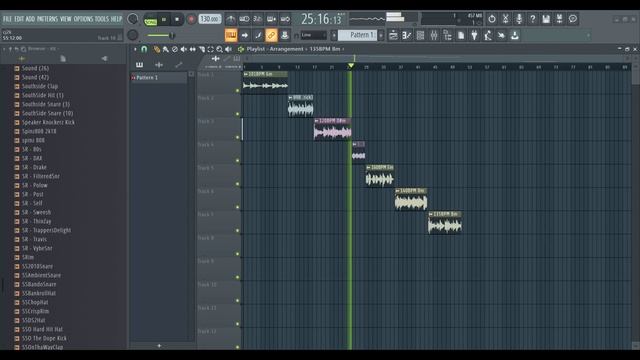Select the Paint brush tool in playlist
Screen dimensions: 640x360
166,49
